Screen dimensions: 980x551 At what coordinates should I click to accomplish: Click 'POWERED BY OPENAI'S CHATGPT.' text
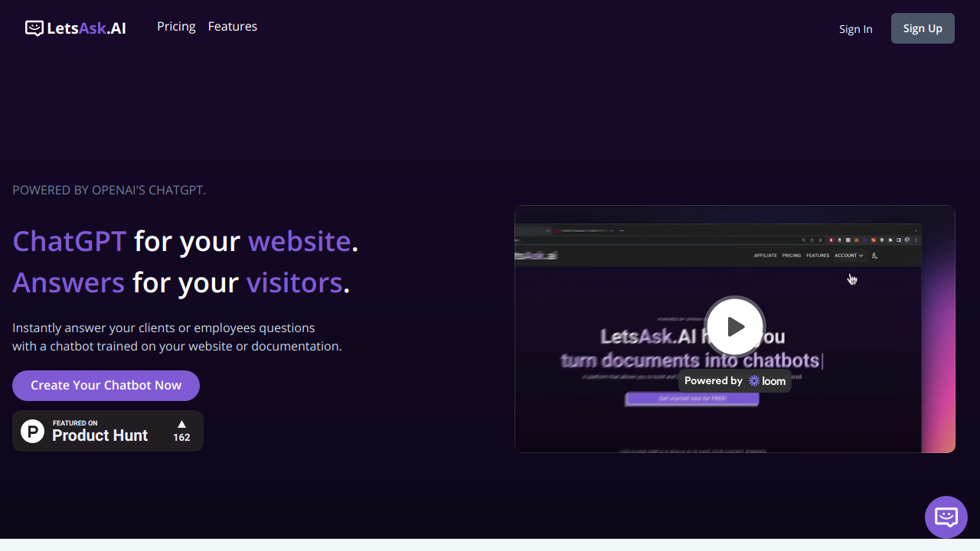tap(109, 190)
